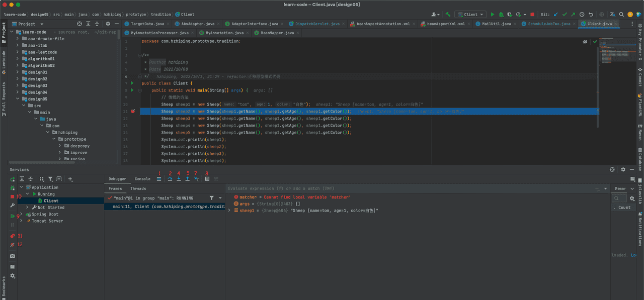Select the Threads tab in debugger
This screenshot has height=300, width=644.
[138, 189]
